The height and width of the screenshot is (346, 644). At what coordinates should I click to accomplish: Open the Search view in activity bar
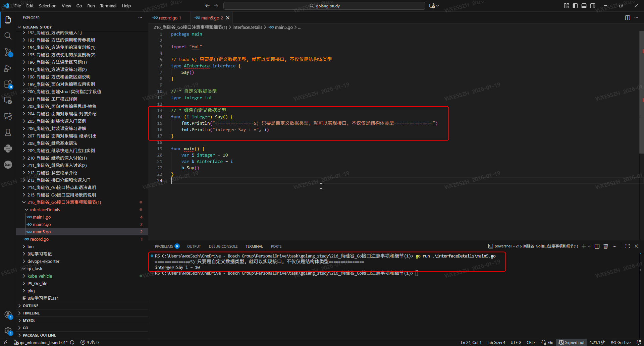[8, 36]
